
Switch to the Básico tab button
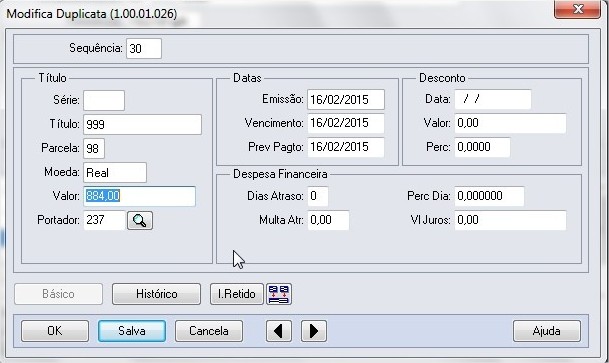58,294
